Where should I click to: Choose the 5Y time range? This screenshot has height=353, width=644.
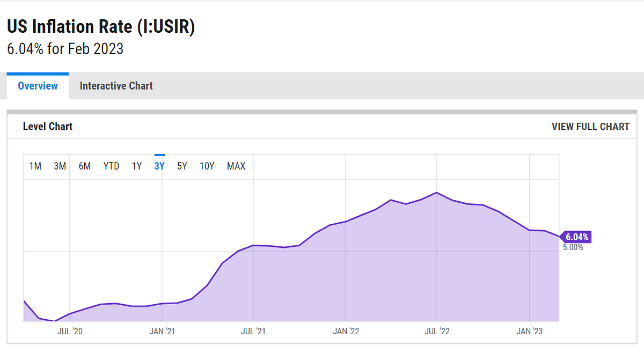click(182, 166)
